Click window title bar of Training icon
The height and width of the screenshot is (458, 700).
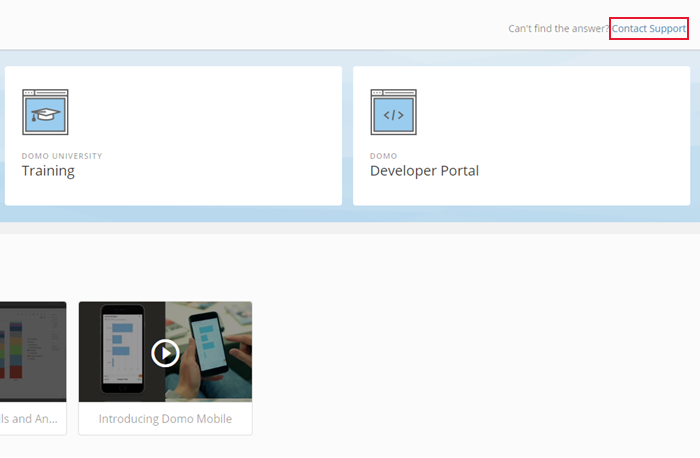(45, 92)
